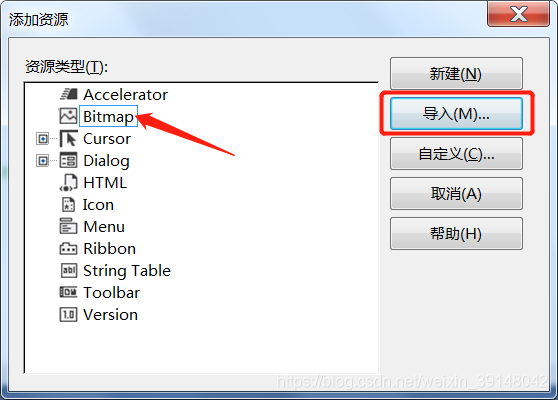Viewport: 558px width, 400px height.
Task: Select the Version resource type
Action: (x=110, y=315)
